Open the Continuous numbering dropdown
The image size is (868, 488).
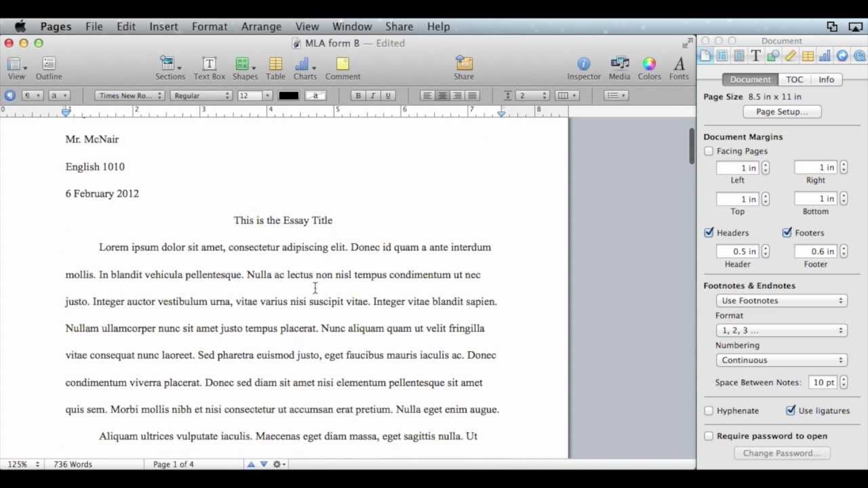(781, 361)
